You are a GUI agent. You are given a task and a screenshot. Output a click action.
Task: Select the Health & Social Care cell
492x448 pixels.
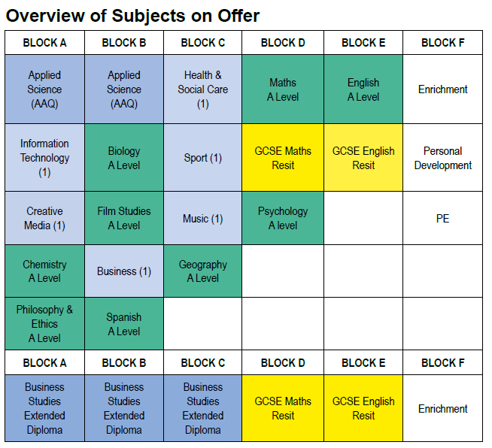click(203, 89)
